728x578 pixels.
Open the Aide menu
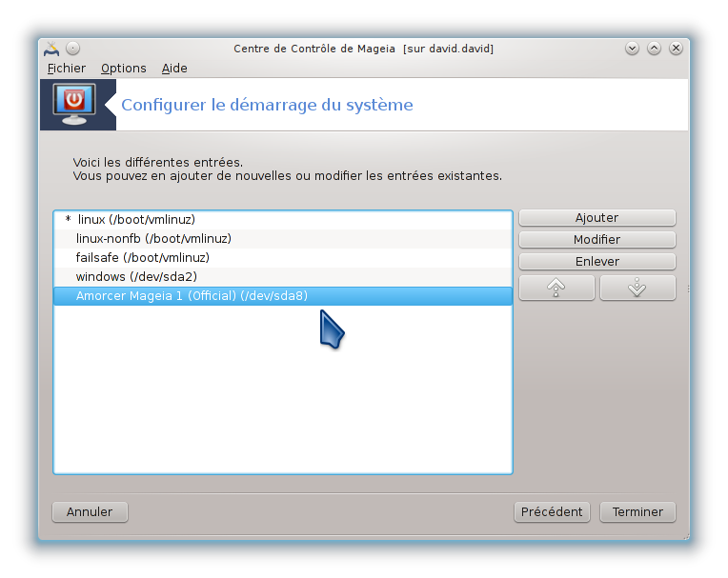[x=174, y=69]
